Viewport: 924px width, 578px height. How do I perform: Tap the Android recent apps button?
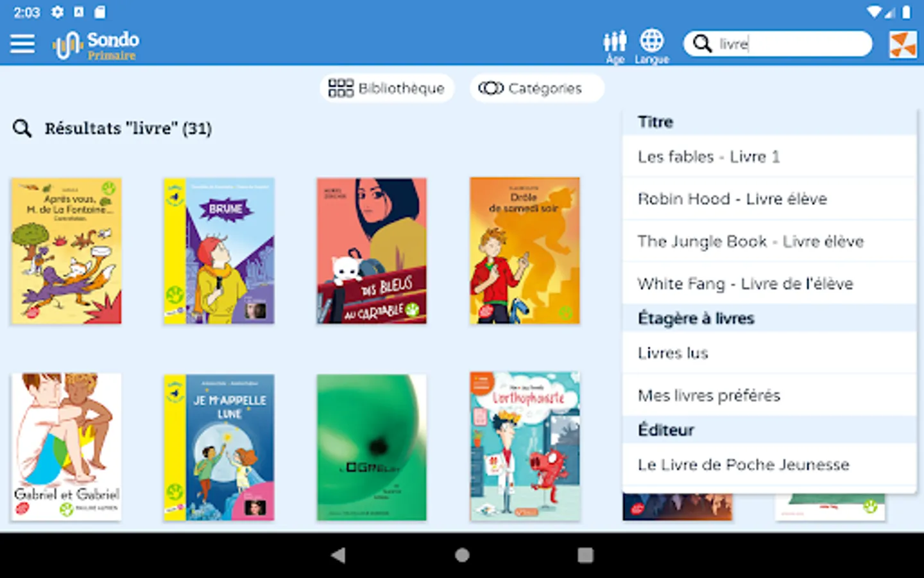585,556
